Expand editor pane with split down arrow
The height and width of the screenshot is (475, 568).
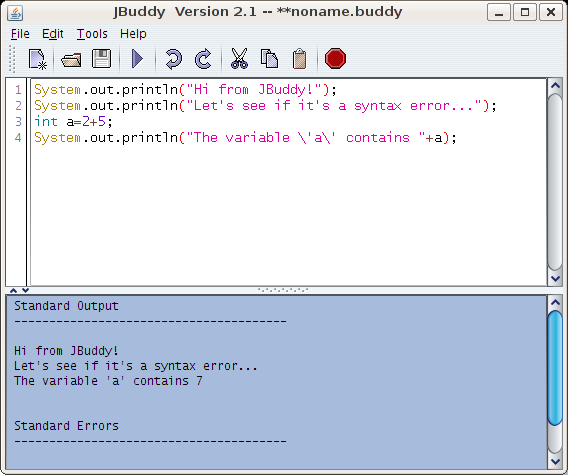[25, 290]
